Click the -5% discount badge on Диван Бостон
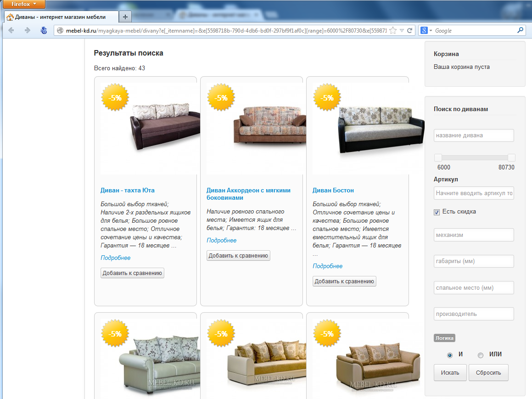This screenshot has width=532, height=399. pos(327,98)
